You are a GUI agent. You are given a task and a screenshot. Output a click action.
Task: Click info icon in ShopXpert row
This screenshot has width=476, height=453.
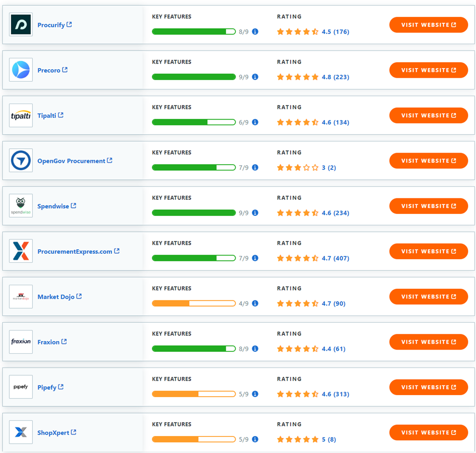click(255, 439)
